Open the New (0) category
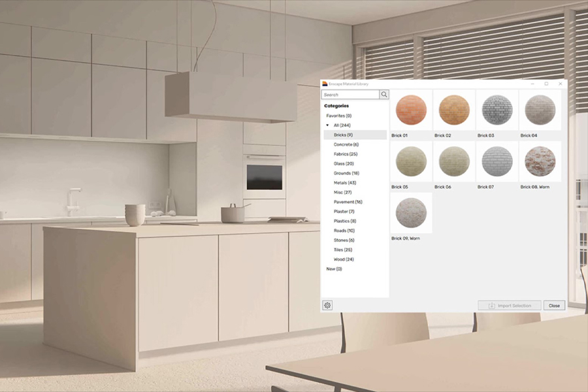This screenshot has width=588, height=392. (x=334, y=269)
